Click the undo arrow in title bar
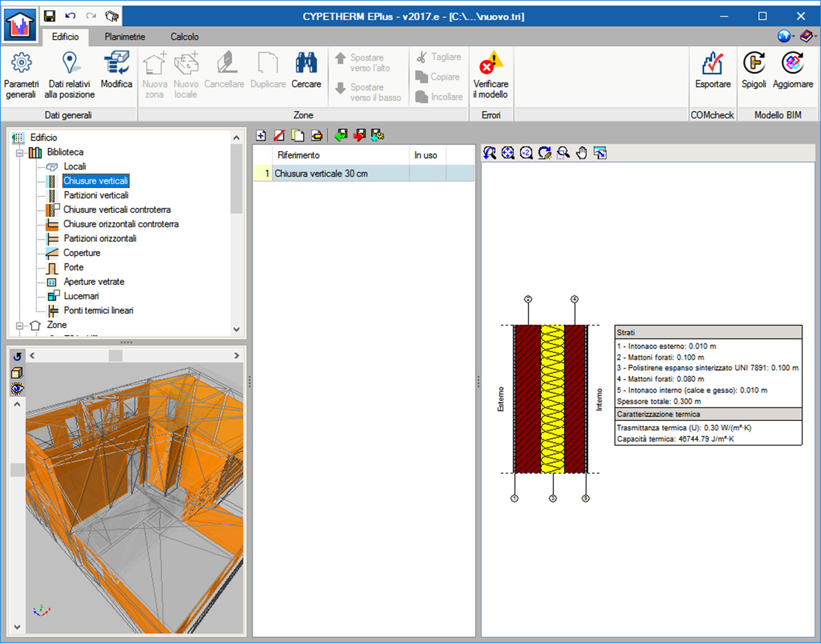The image size is (821, 644). pos(70,16)
